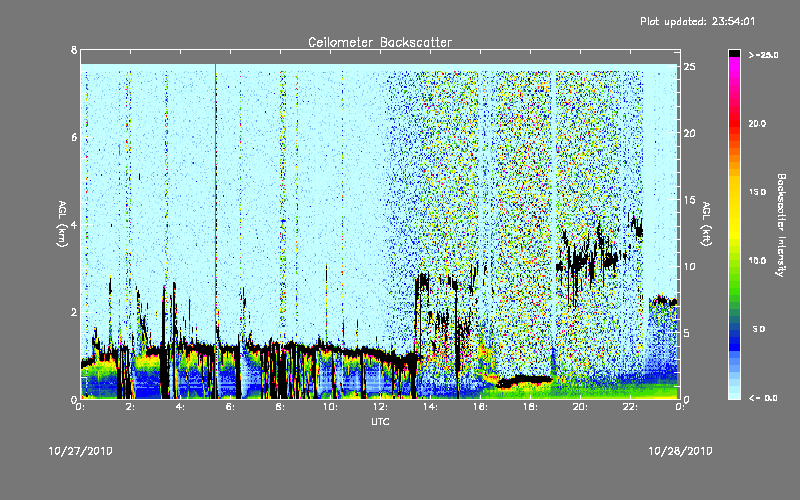Click the '15' tick on the kft axis
The width and height of the screenshot is (800, 500).
tap(689, 200)
